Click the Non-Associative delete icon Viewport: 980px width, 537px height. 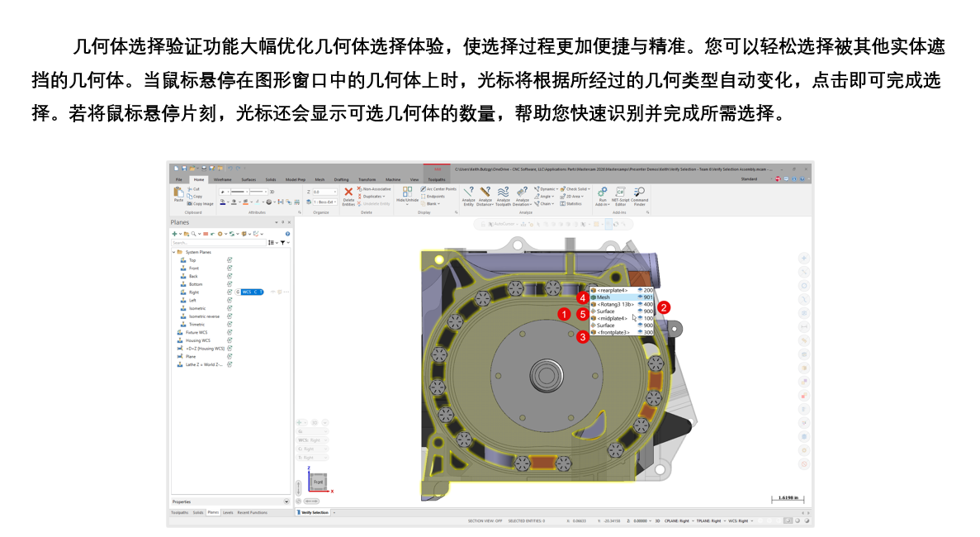360,189
